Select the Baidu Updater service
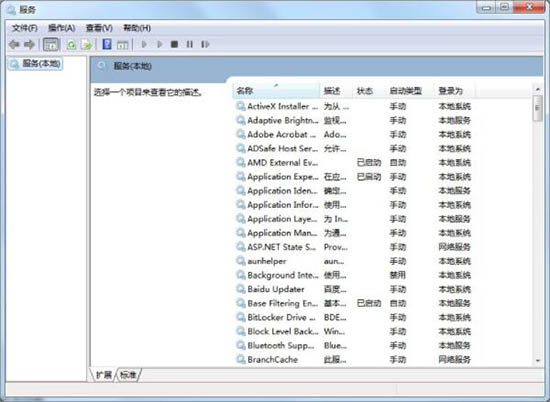 354,289
